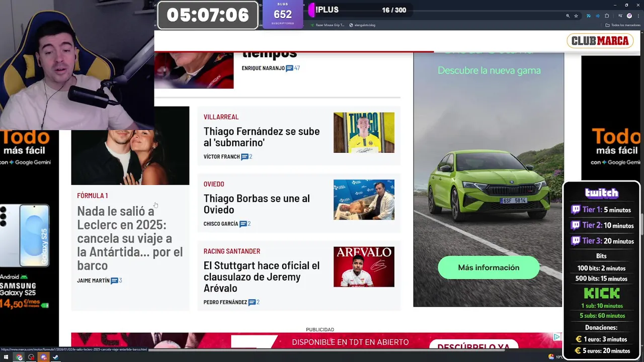Click the DISPONIBLE EN TDT EN ABIERTO banner
This screenshot has height=362, width=644.
tap(350, 342)
